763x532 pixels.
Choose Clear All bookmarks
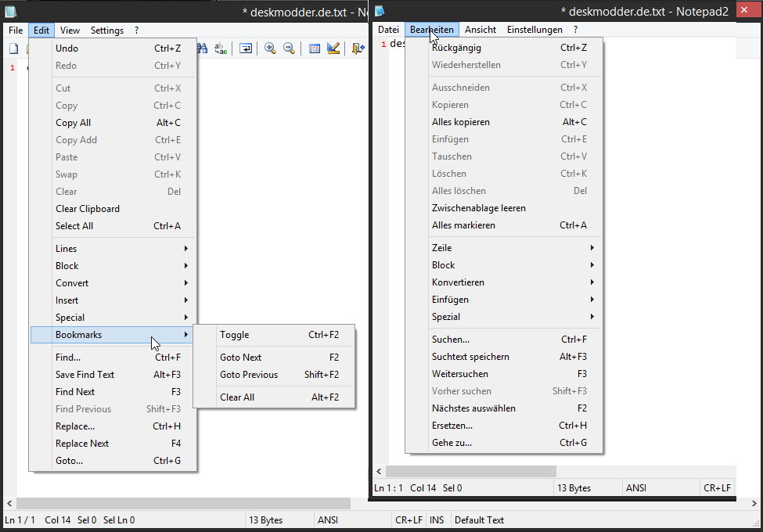point(275,397)
